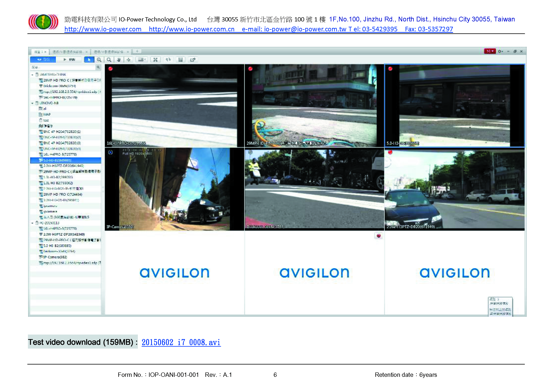Select "ENC 4P H264(732820)(3)" in tree

pos(66,143)
